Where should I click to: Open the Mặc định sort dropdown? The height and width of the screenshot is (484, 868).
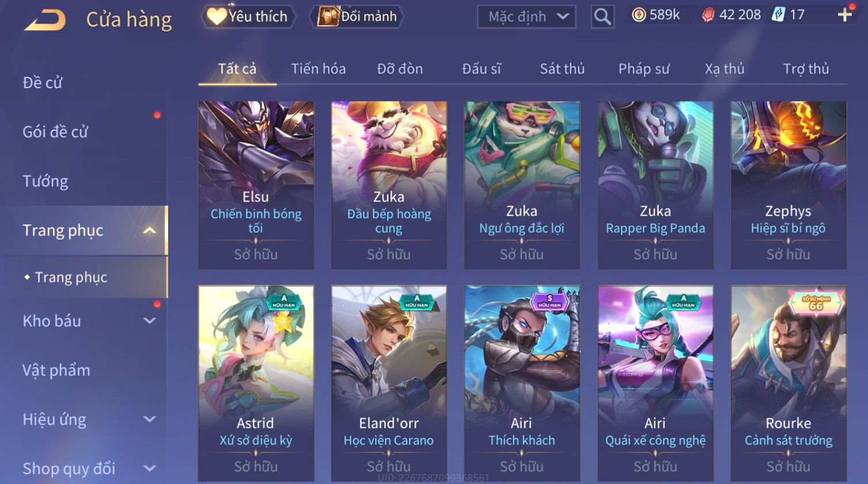[527, 17]
